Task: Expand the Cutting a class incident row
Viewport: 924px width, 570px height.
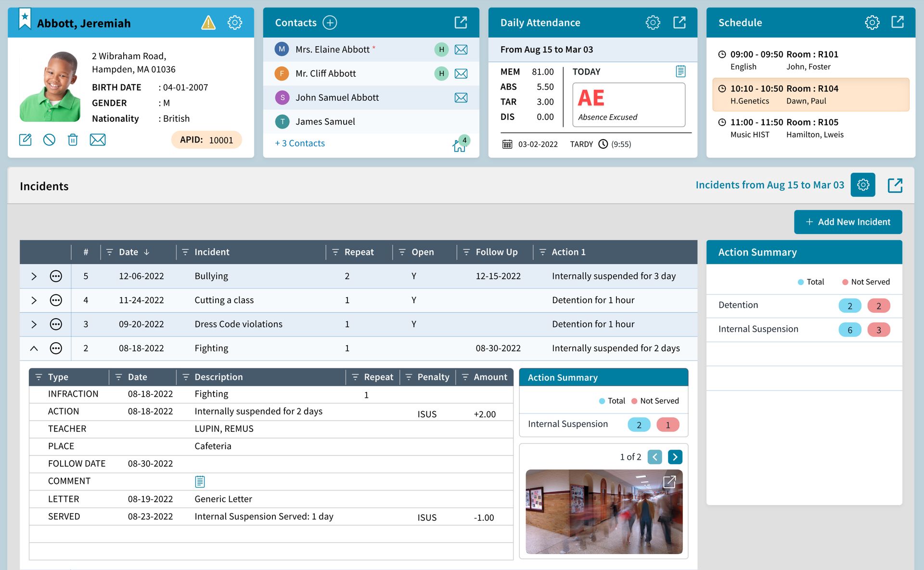Action: pyautogui.click(x=34, y=300)
